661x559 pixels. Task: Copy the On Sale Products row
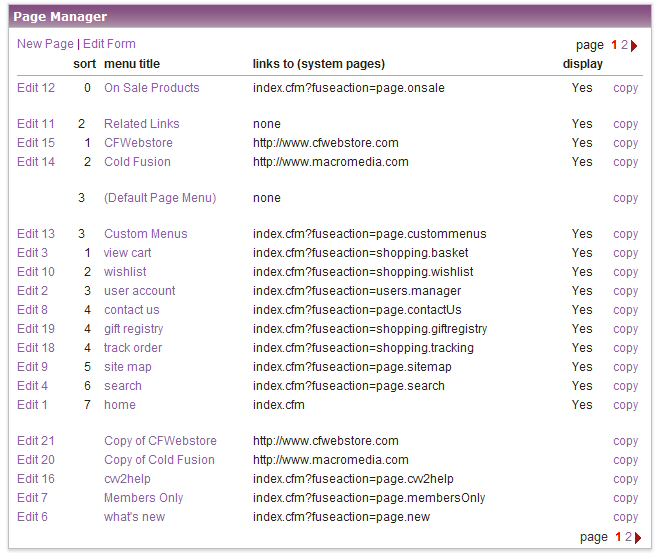(x=626, y=89)
